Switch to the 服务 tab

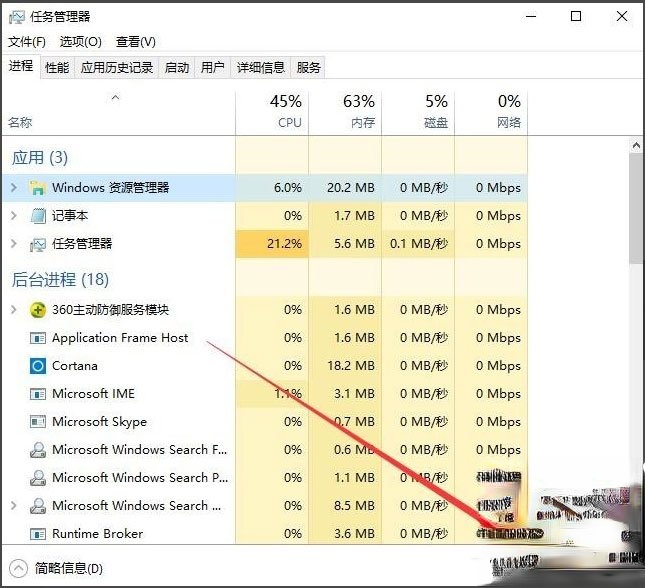click(309, 67)
